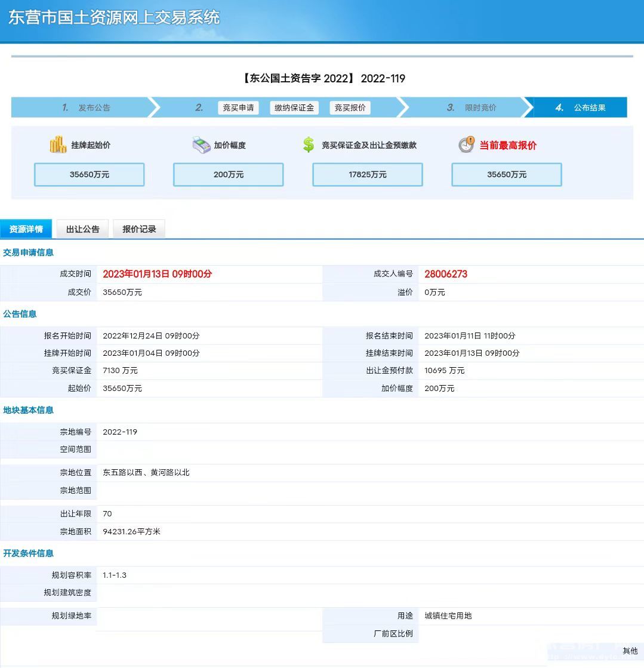
Task: Click the 200万元 bid increment box
Action: click(228, 175)
